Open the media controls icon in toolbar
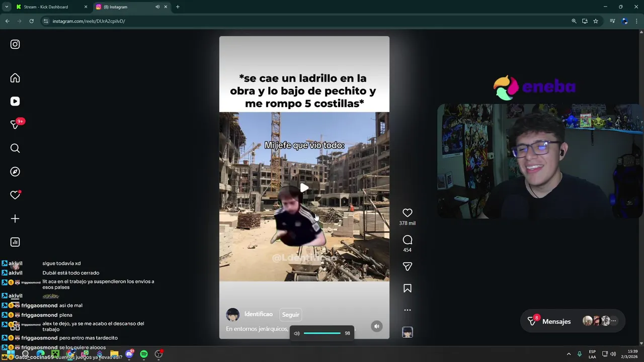Viewport: 644px width, 362px height. [612, 21]
